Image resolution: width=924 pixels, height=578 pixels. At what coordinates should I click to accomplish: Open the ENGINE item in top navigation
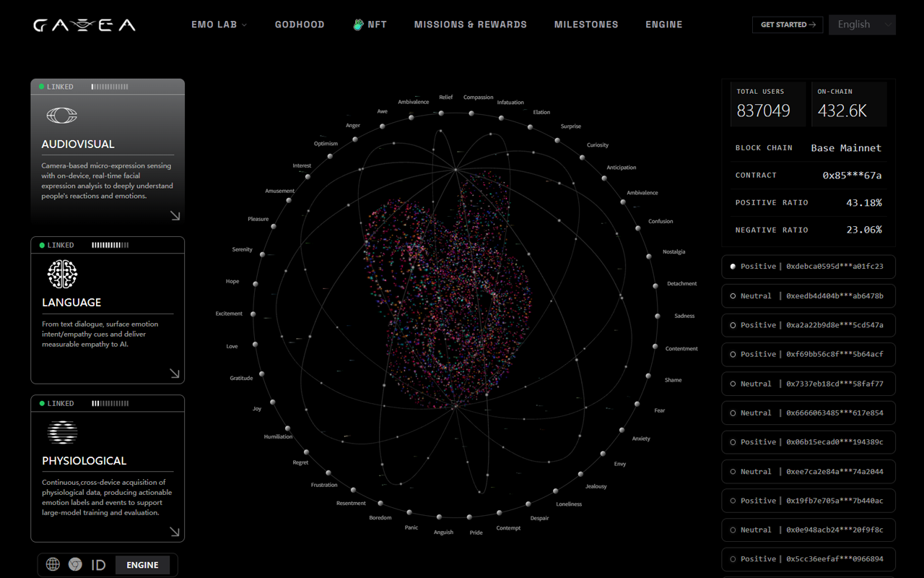tap(664, 25)
